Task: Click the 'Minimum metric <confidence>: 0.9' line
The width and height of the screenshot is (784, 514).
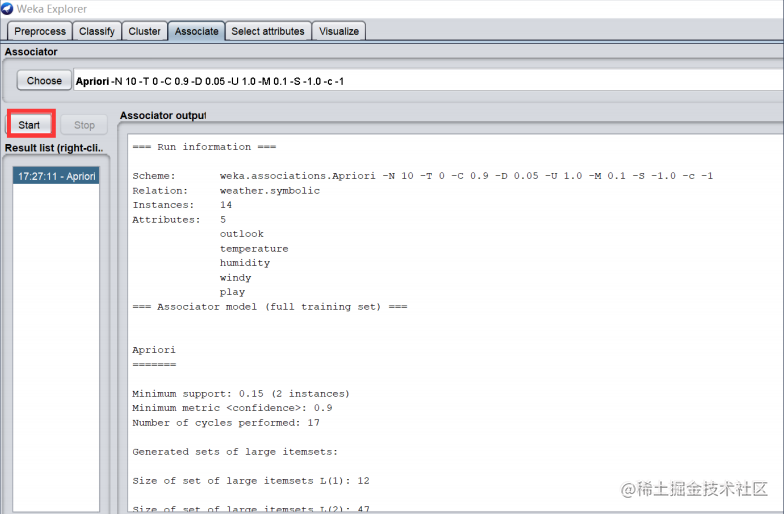Action: tap(232, 408)
